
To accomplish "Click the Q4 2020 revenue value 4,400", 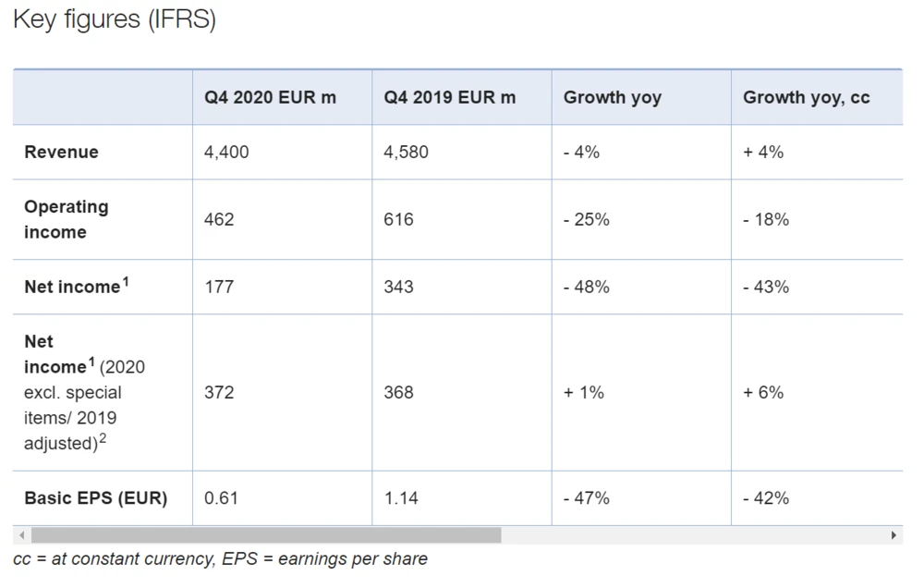I will [x=226, y=153].
